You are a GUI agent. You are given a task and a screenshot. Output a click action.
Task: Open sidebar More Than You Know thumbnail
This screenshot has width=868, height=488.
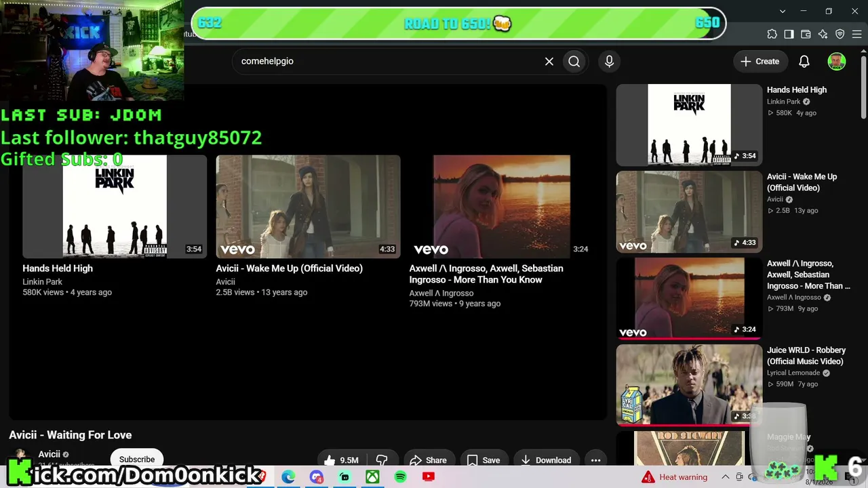tap(689, 298)
